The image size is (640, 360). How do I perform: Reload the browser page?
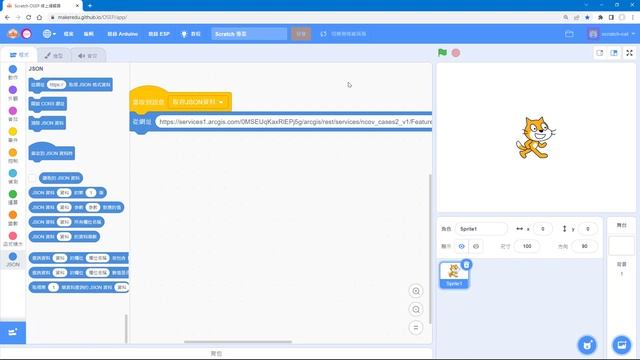click(x=29, y=17)
